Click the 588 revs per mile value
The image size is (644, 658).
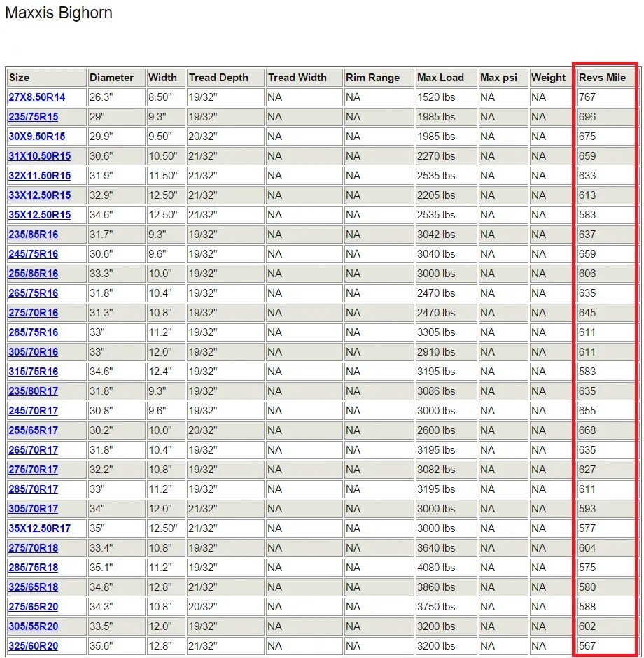(x=587, y=606)
